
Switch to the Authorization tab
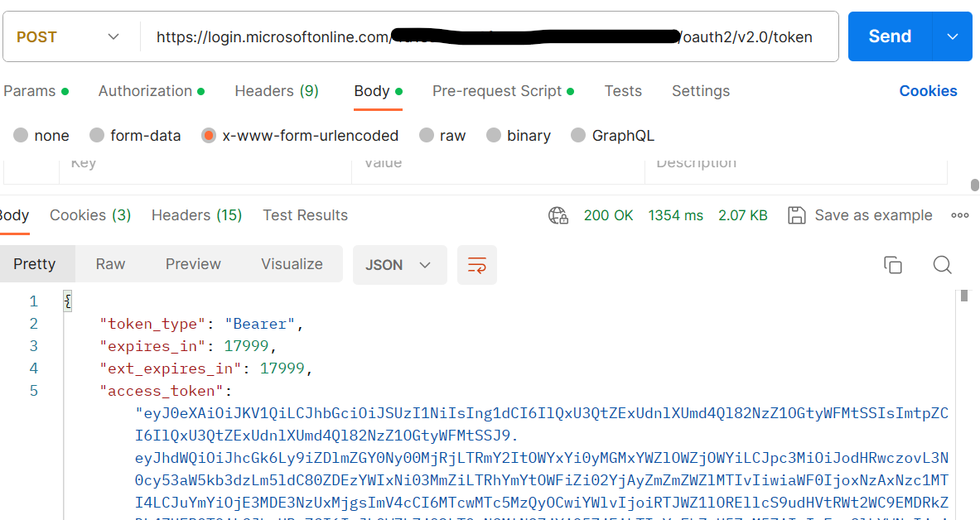152,91
